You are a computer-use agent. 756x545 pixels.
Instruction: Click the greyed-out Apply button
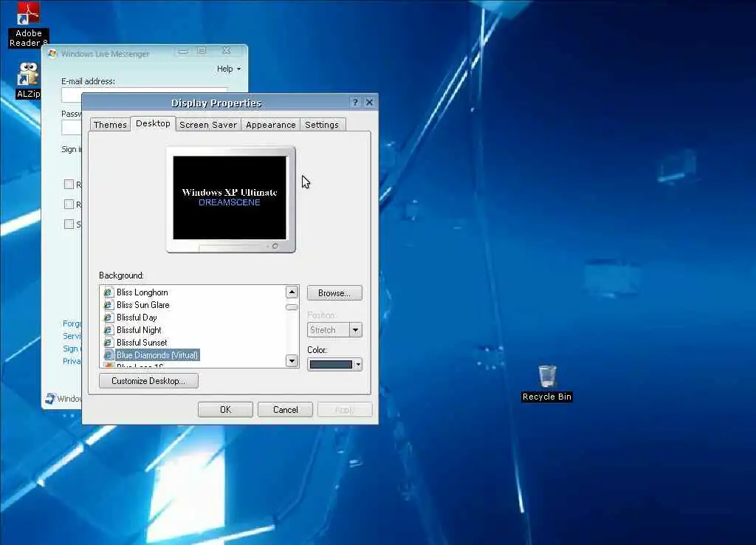click(345, 409)
